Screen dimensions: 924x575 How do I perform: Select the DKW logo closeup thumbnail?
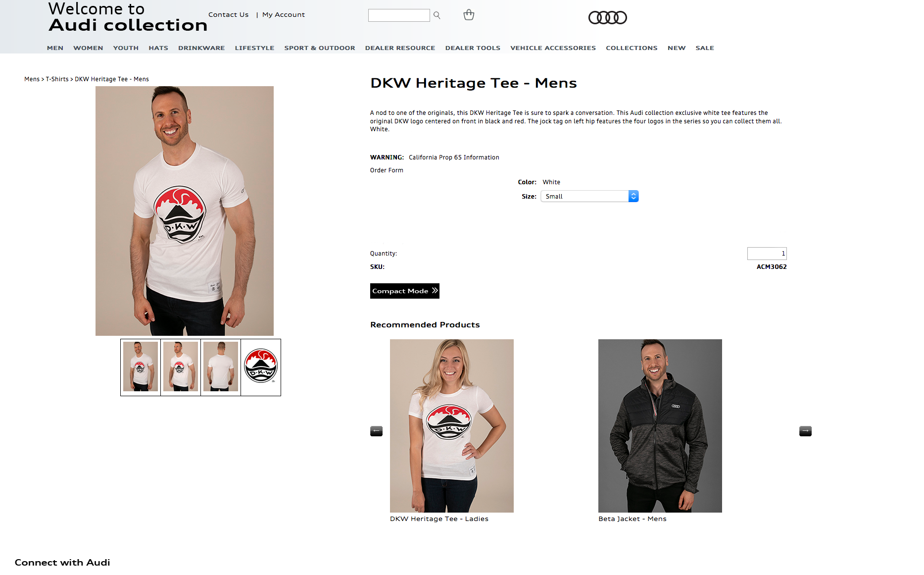[x=261, y=367]
